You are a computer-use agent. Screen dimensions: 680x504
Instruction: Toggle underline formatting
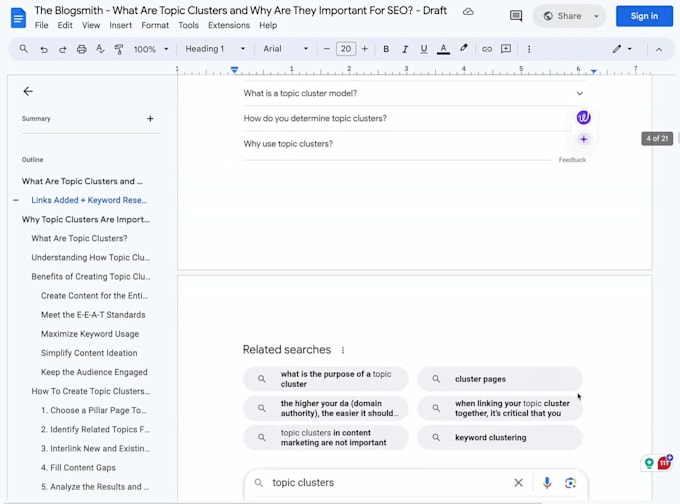click(x=424, y=49)
